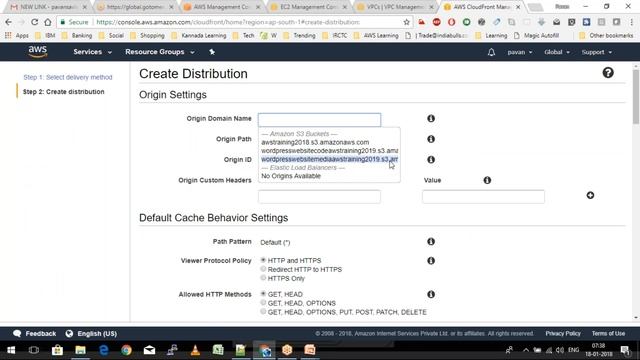
Task: Click the page vertical scrollbar thumb
Action: tap(636, 96)
